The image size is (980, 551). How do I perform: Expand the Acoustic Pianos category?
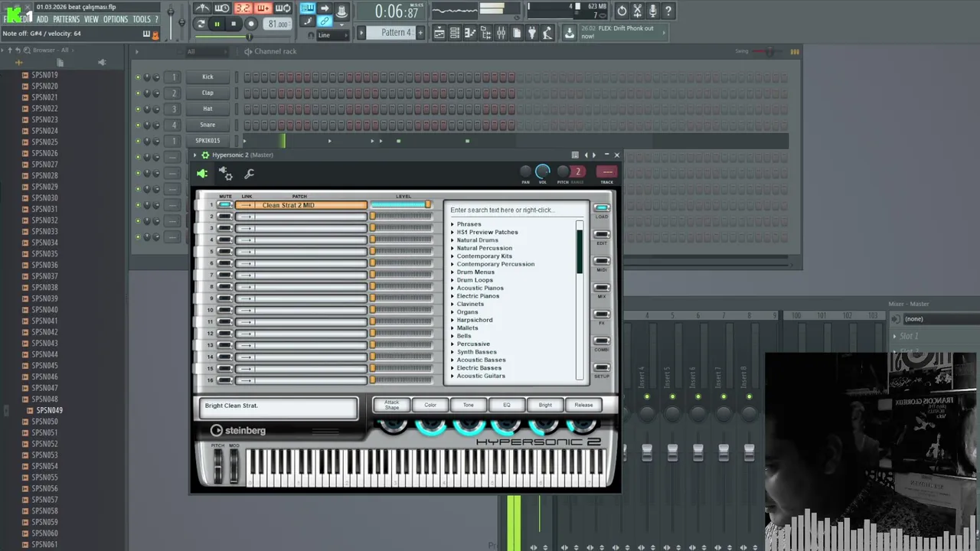coord(452,289)
